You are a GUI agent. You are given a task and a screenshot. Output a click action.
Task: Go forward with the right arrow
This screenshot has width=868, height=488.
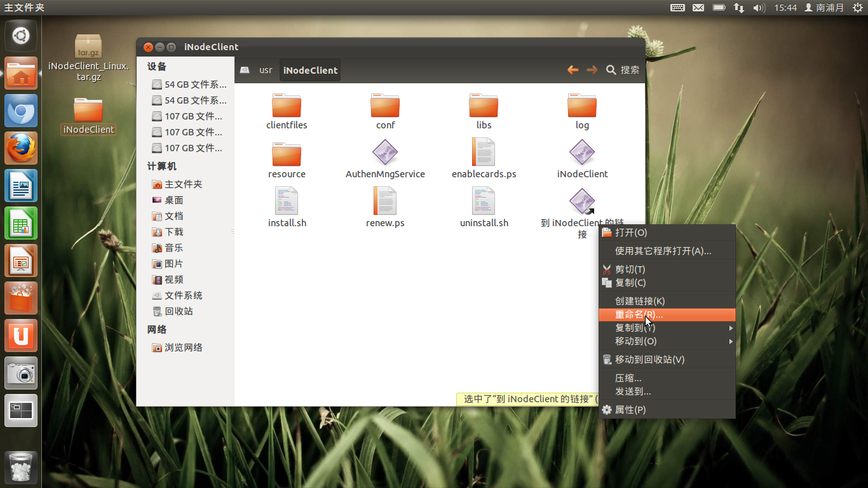click(592, 70)
